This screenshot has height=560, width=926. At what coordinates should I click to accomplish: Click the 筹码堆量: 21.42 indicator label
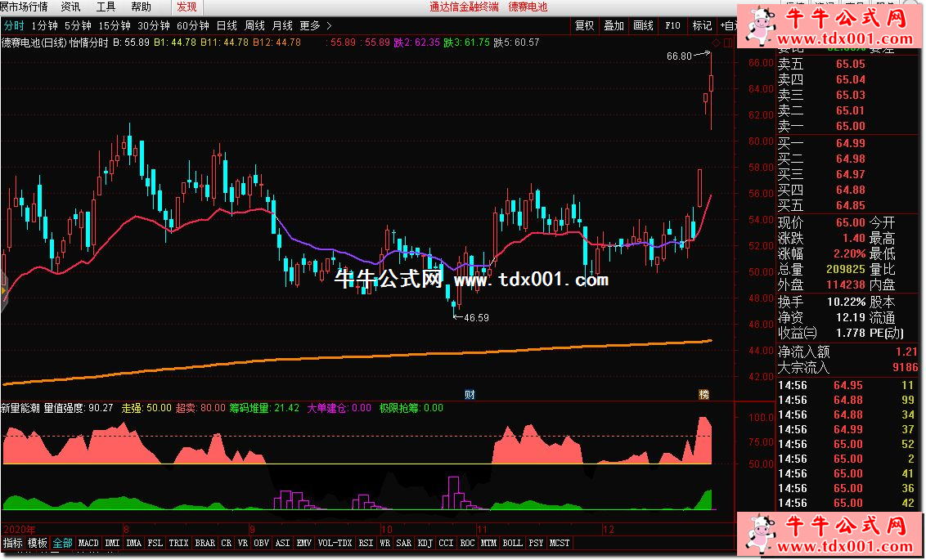point(264,408)
